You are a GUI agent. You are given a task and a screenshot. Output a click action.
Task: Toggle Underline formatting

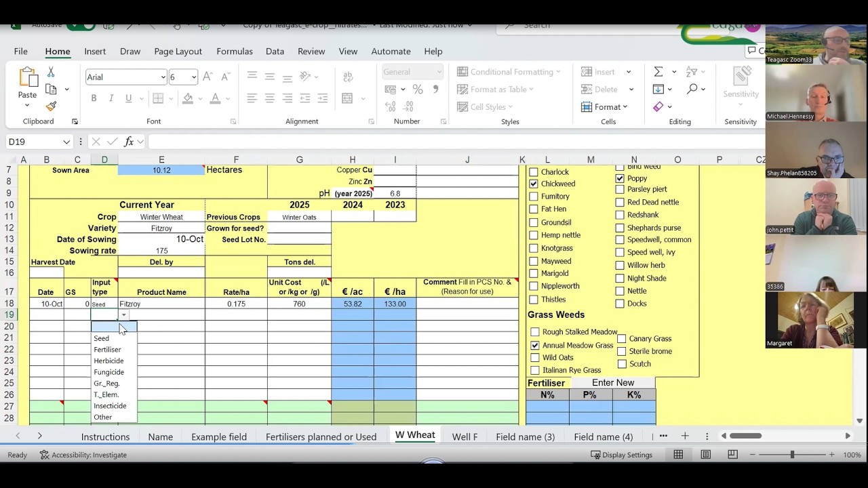click(x=128, y=98)
